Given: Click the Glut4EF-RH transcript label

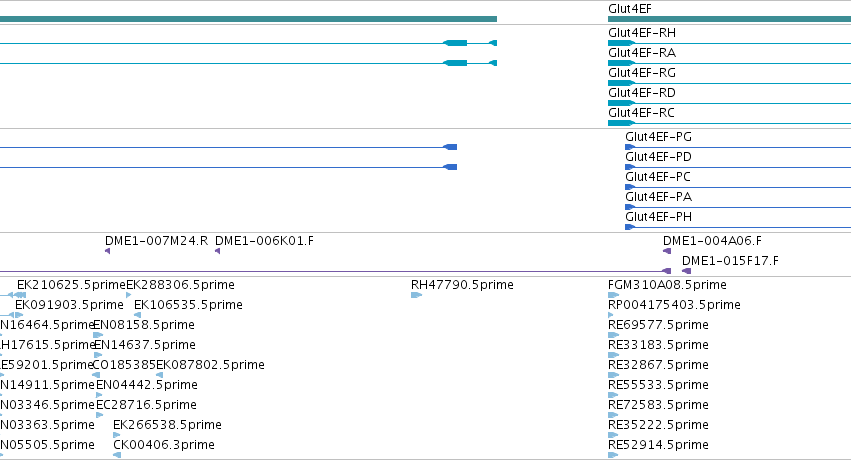Looking at the screenshot, I should (x=642, y=33).
